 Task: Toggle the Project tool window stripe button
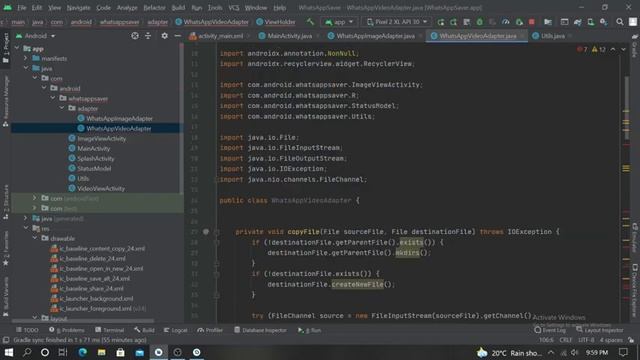click(x=6, y=48)
